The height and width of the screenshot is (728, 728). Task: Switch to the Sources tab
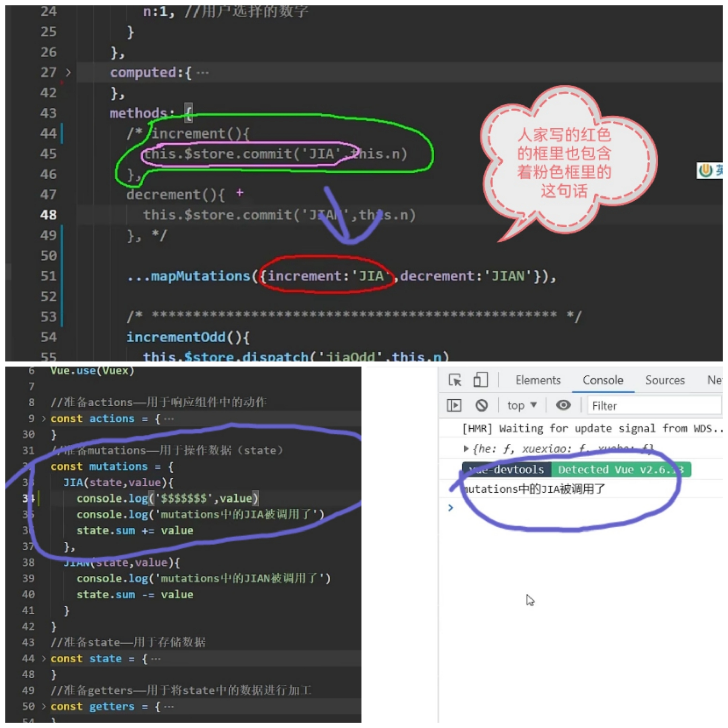[x=665, y=380]
